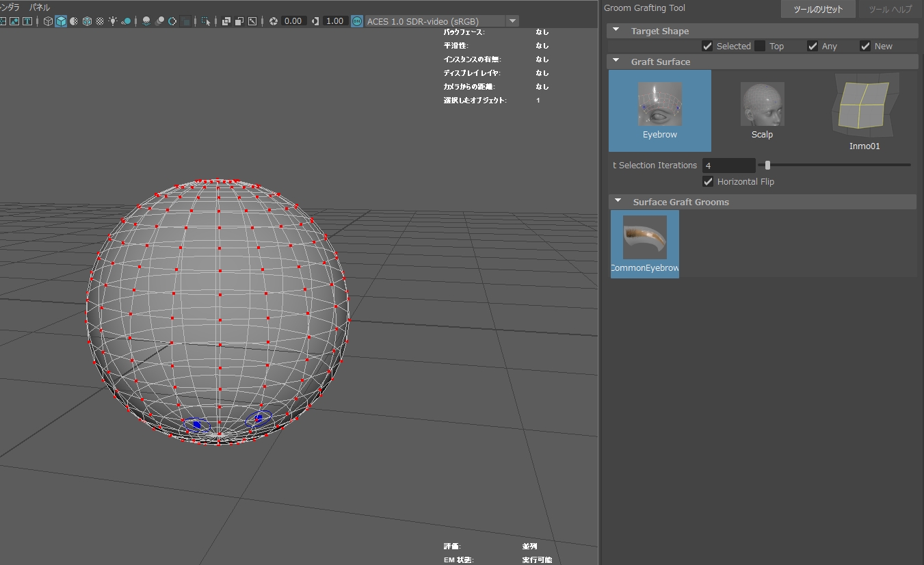Screen dimensions: 924x565
Task: Toggle textured display checker icon
Action: (x=100, y=21)
